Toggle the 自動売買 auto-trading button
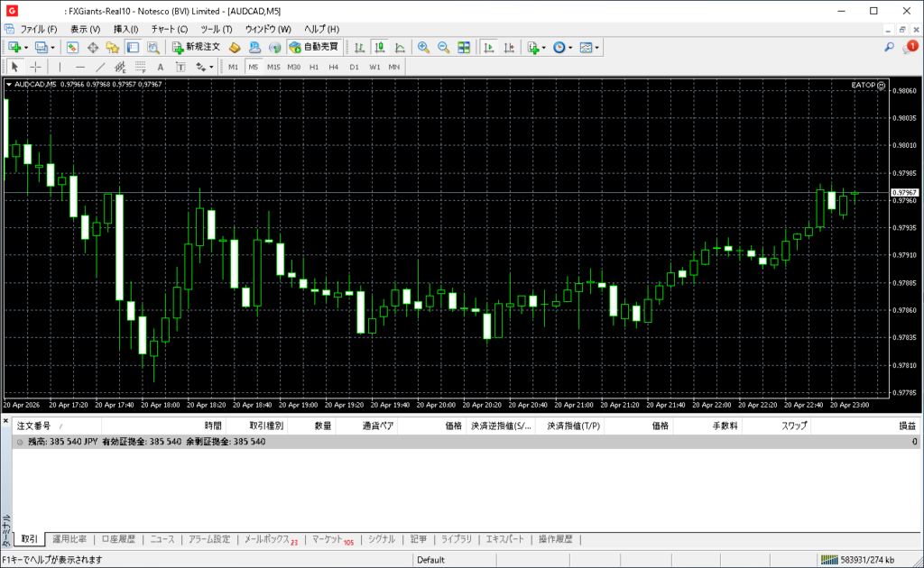The height and width of the screenshot is (568, 924). click(x=313, y=47)
